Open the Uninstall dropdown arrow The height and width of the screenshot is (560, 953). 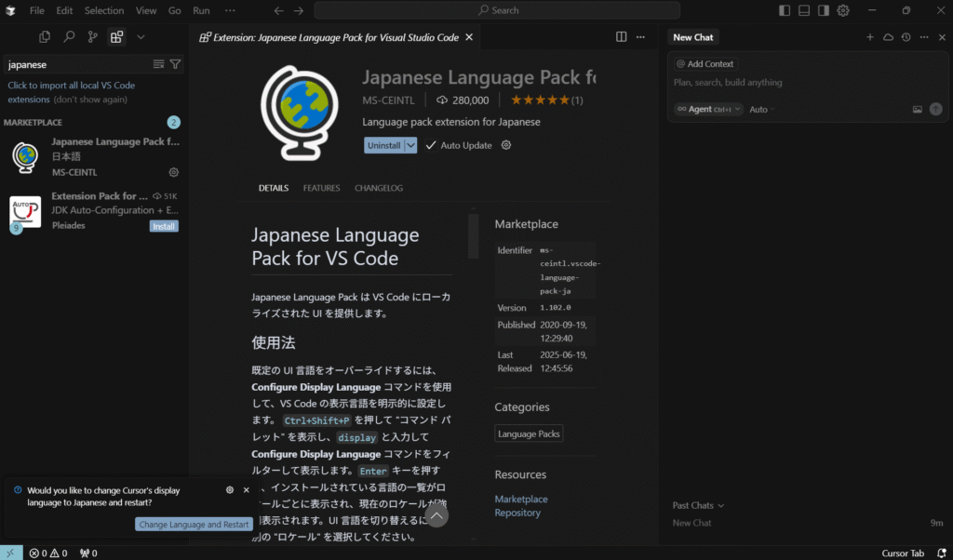point(410,145)
